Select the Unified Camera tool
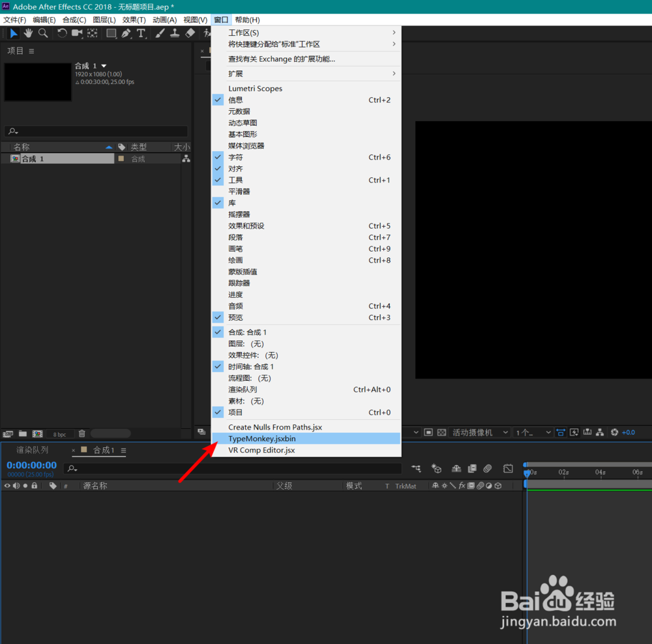This screenshot has width=652, height=644. (x=77, y=33)
